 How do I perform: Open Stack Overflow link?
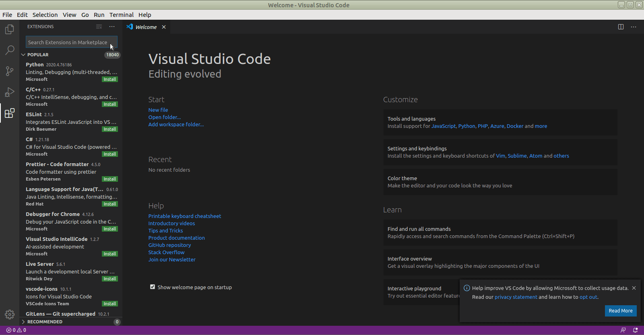tap(166, 252)
